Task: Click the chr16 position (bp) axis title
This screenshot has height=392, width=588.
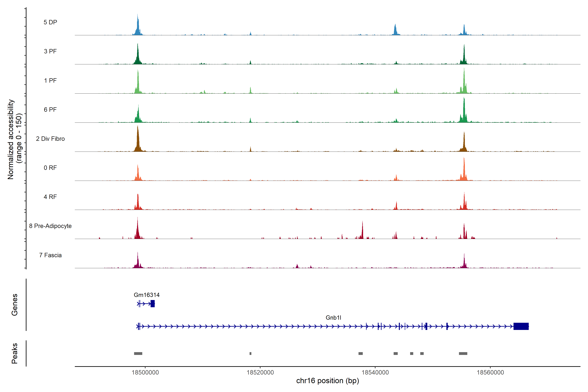Action: point(327,381)
